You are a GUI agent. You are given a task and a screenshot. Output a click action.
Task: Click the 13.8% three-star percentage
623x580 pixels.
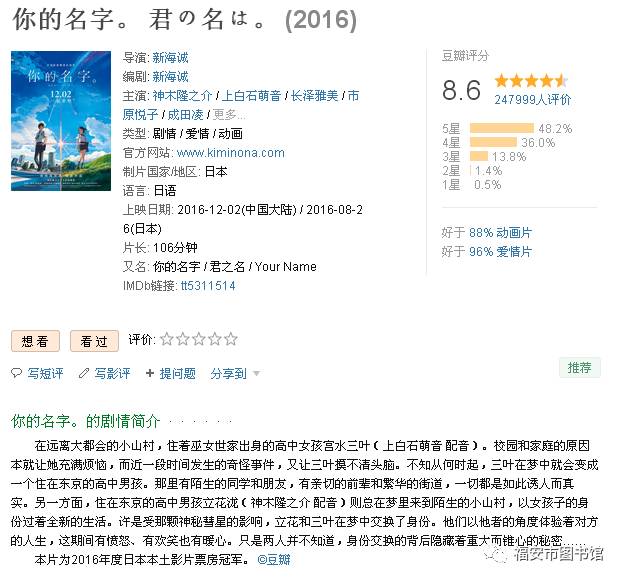tap(509, 156)
